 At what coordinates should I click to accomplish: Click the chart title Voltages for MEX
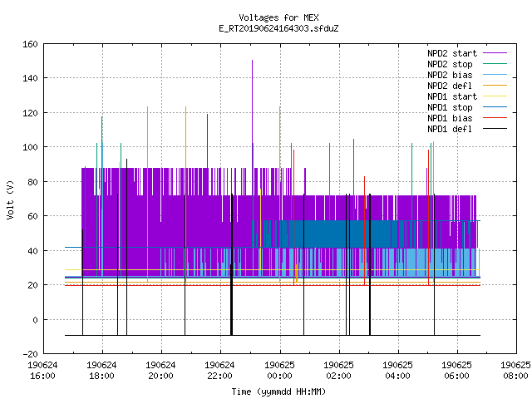[278, 17]
